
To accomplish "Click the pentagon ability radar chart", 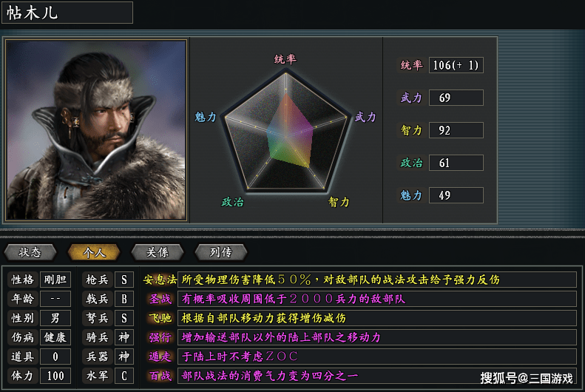I will pyautogui.click(x=285, y=132).
